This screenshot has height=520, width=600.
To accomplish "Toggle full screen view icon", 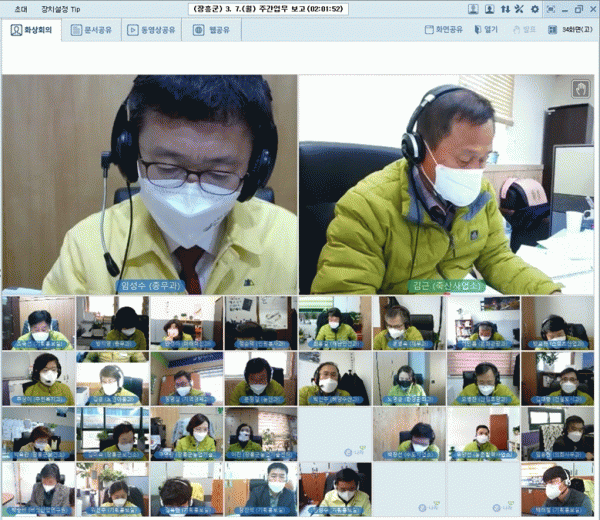I will [x=550, y=9].
